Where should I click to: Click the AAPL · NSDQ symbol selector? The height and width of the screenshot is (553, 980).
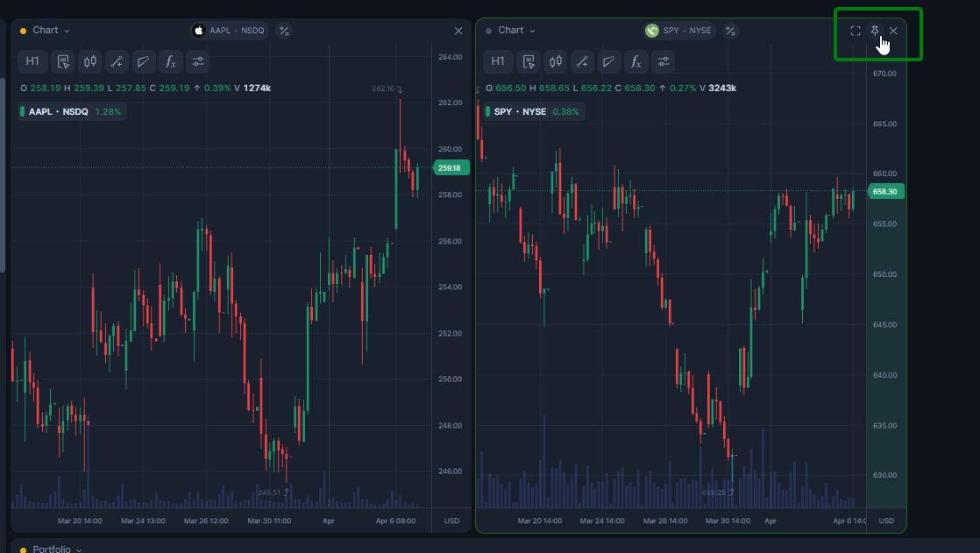(229, 31)
